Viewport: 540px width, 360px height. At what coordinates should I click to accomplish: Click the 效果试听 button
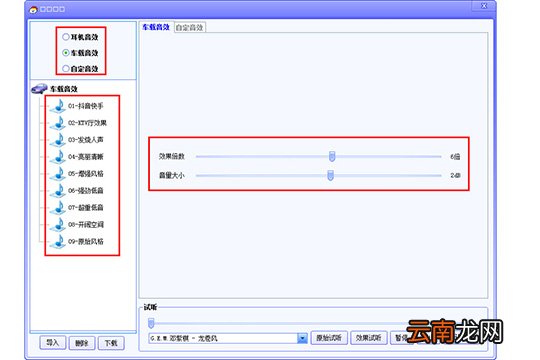tap(368, 338)
